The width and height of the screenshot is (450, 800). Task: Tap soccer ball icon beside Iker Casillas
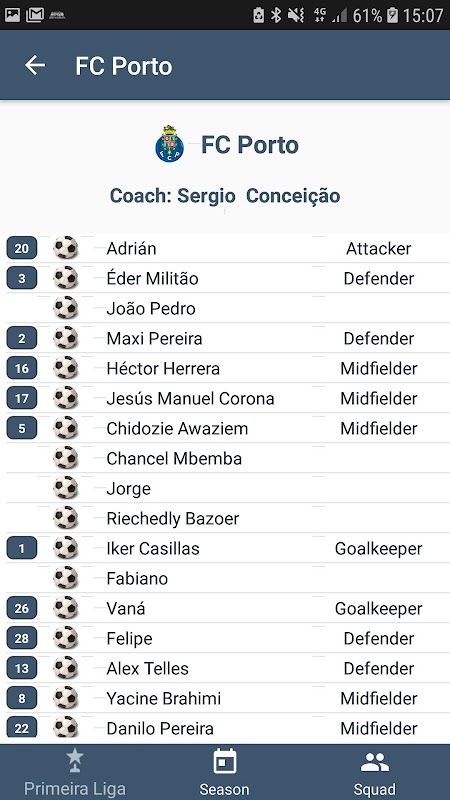coord(66,548)
